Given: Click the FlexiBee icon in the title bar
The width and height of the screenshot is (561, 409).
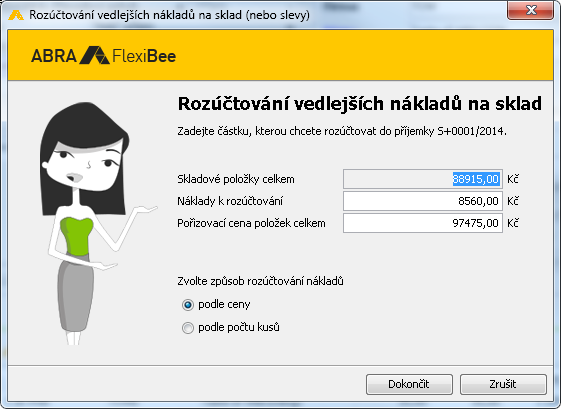Looking at the screenshot, I should click(15, 15).
